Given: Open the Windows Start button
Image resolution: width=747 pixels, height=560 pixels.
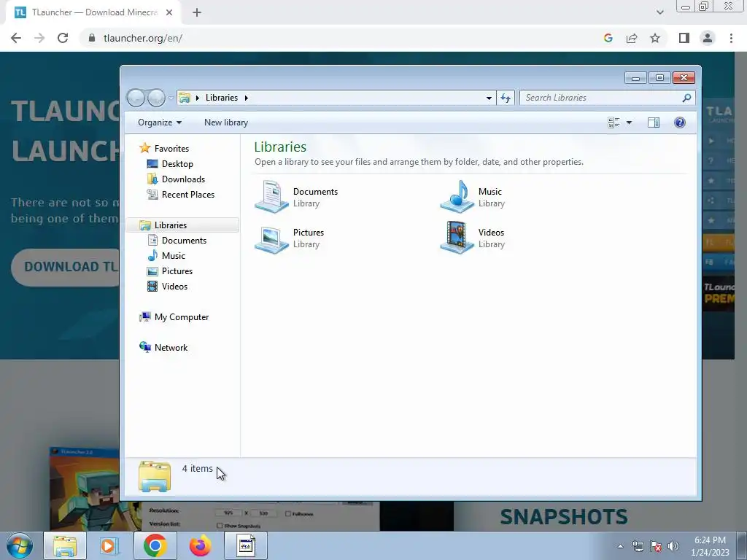Looking at the screenshot, I should pos(20,545).
